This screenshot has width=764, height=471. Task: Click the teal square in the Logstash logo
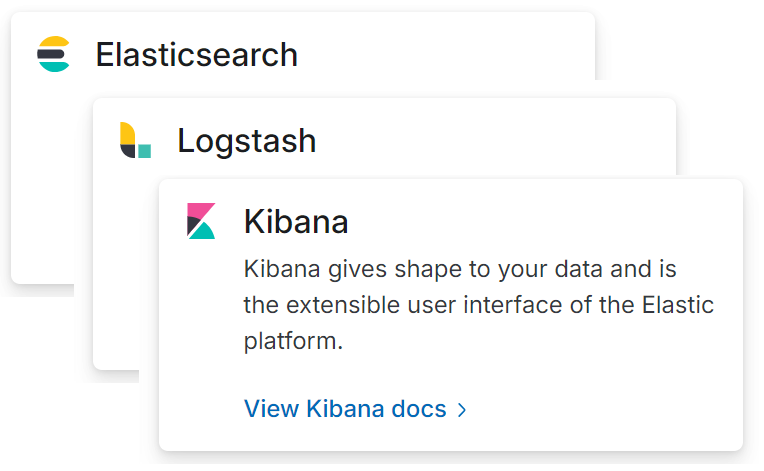coord(144,151)
